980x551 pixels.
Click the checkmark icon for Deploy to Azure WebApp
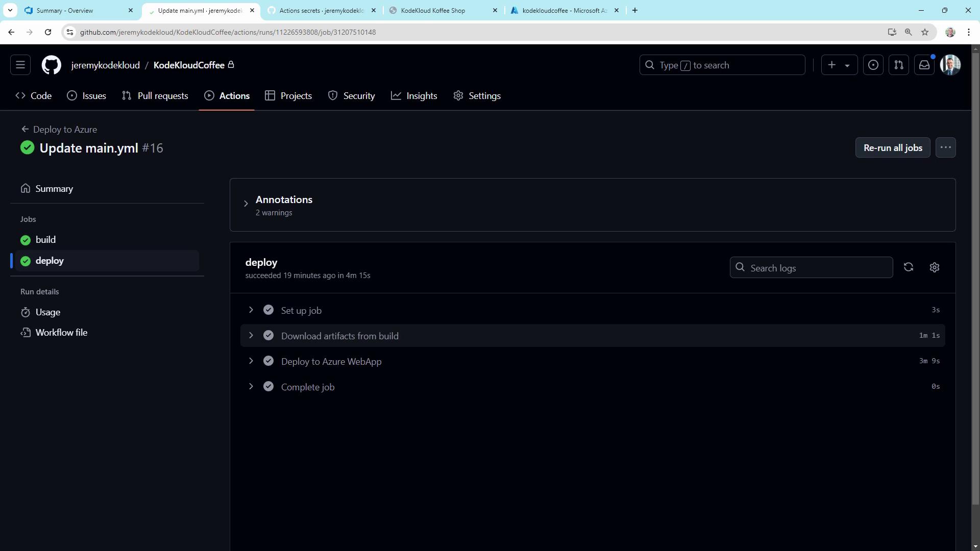point(268,361)
